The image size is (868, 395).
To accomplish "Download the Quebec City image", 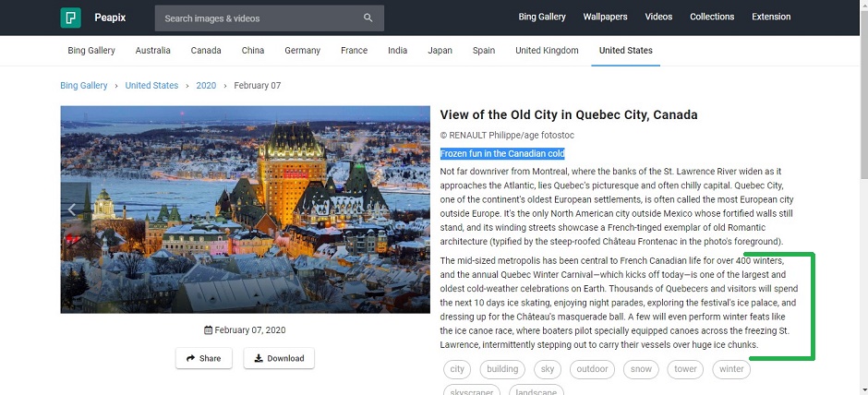I will point(279,358).
